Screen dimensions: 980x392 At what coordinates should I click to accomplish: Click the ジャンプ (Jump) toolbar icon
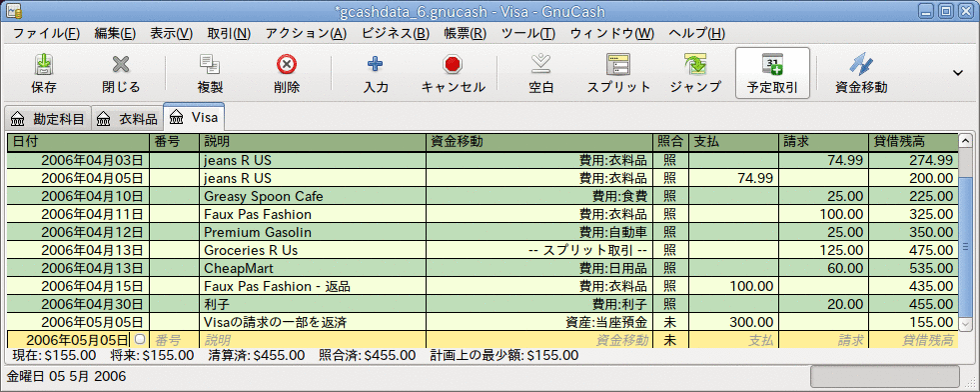[694, 64]
